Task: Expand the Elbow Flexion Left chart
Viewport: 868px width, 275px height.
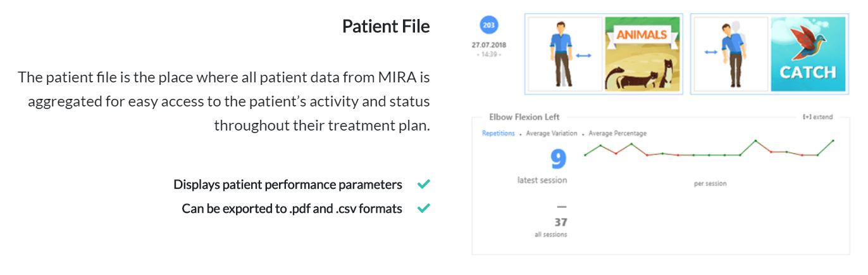Action: tap(817, 117)
